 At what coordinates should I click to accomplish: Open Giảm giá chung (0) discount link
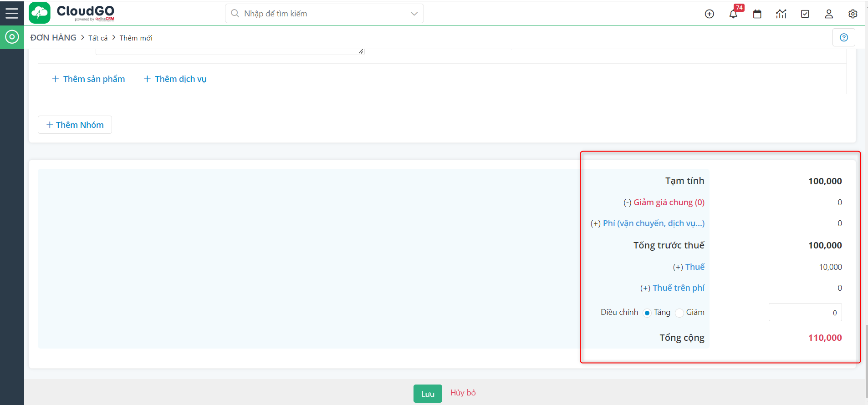click(x=669, y=202)
